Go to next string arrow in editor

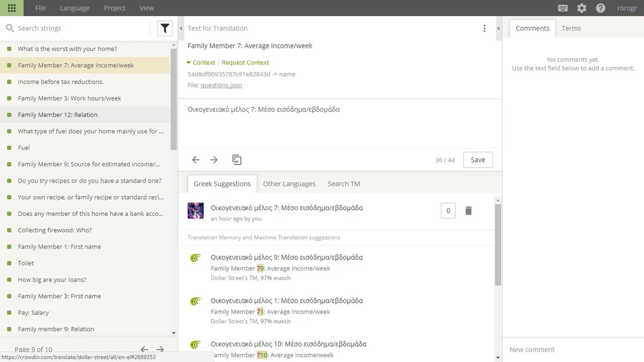pos(214,160)
